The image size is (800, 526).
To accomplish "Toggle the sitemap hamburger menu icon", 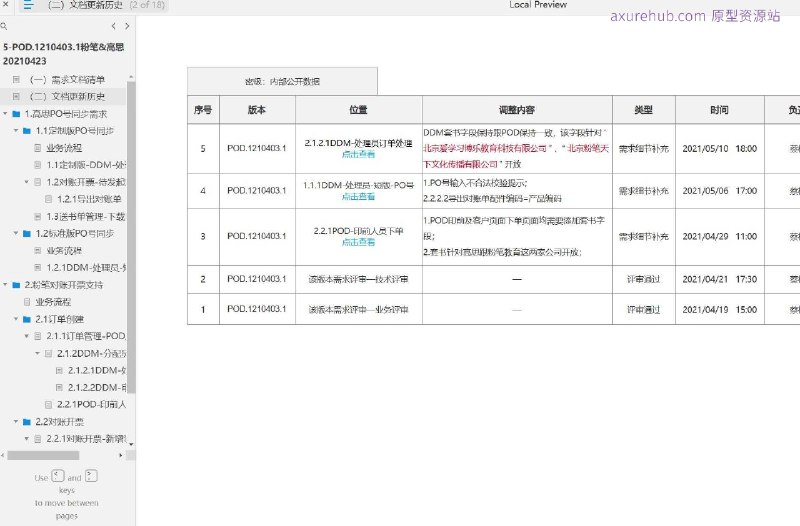I will [x=28, y=5].
